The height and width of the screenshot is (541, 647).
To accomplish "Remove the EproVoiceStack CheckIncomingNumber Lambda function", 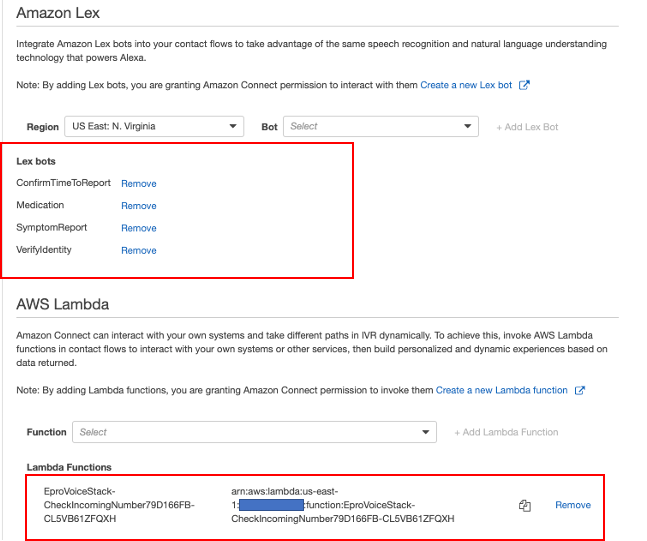I will pyautogui.click(x=573, y=505).
